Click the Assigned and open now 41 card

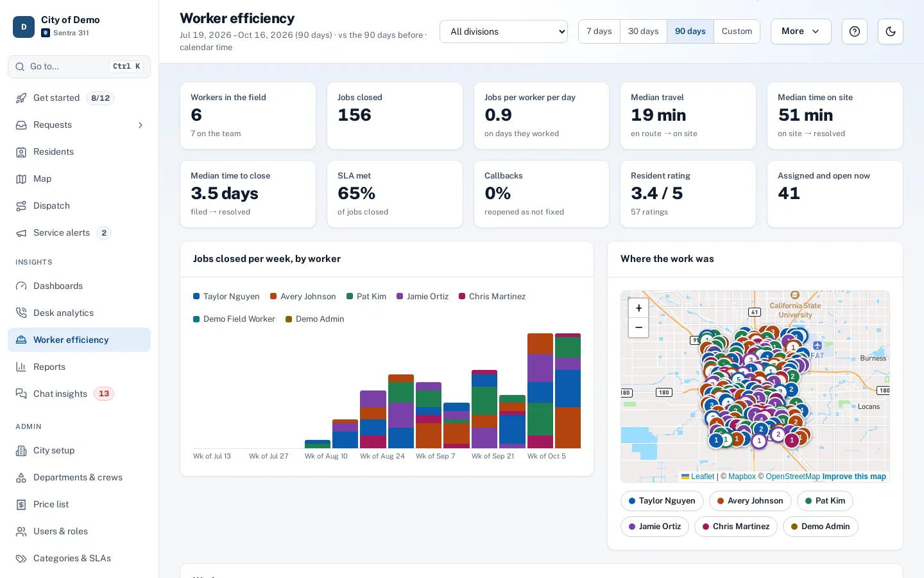(x=835, y=194)
